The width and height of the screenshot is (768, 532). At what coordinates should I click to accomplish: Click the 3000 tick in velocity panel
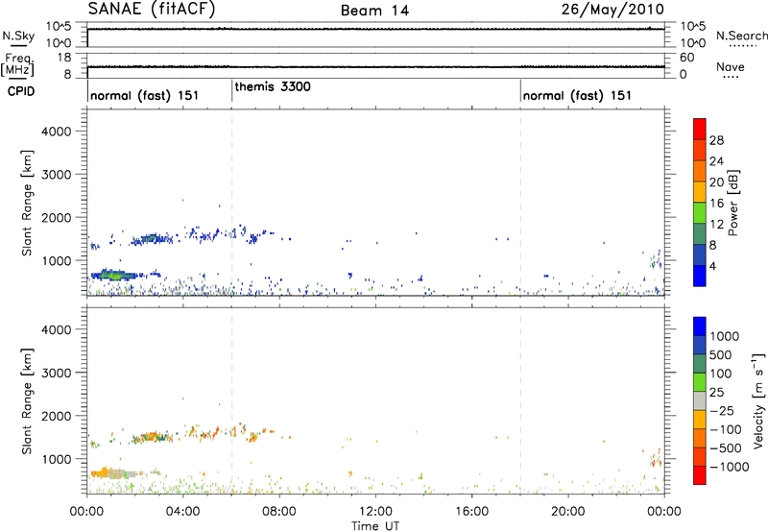point(56,373)
